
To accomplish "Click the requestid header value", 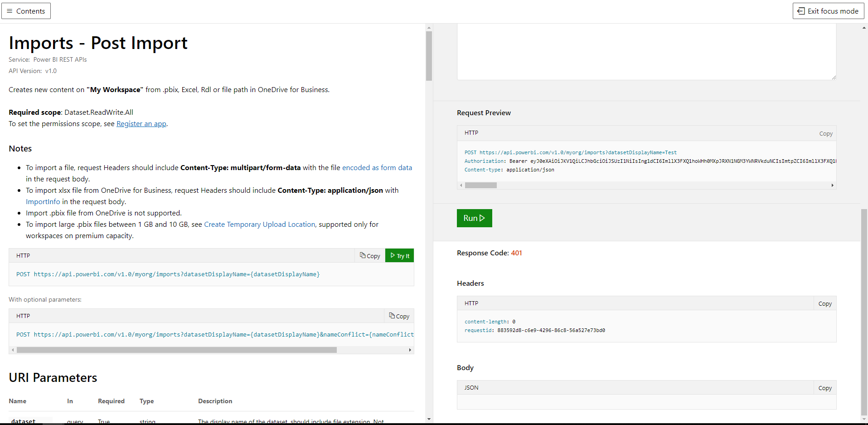I will pyautogui.click(x=551, y=330).
